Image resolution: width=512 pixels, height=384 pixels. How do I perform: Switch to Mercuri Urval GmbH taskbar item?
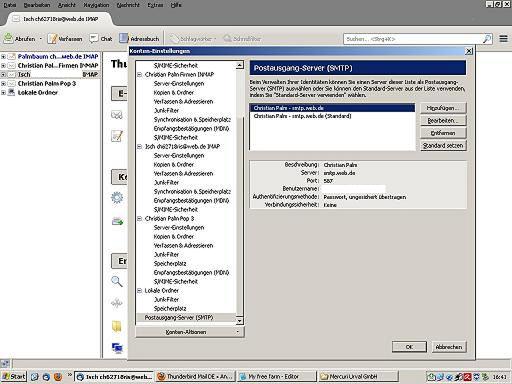pyautogui.click(x=358, y=377)
